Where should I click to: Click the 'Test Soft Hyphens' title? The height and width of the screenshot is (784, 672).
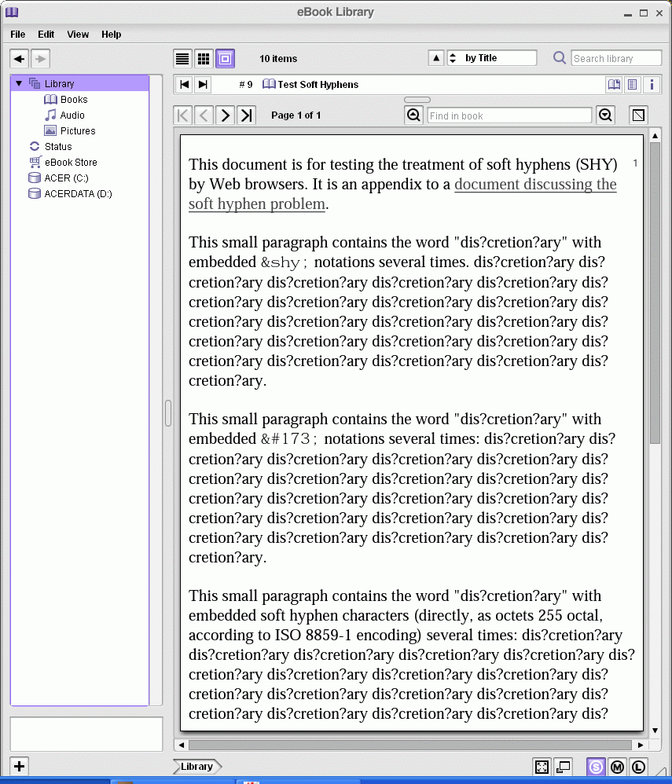(x=318, y=85)
